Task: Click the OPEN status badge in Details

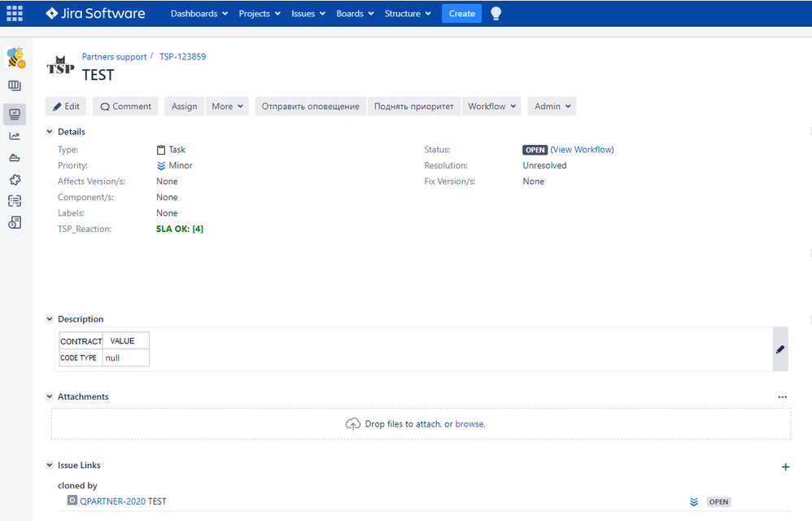Action: tap(535, 150)
